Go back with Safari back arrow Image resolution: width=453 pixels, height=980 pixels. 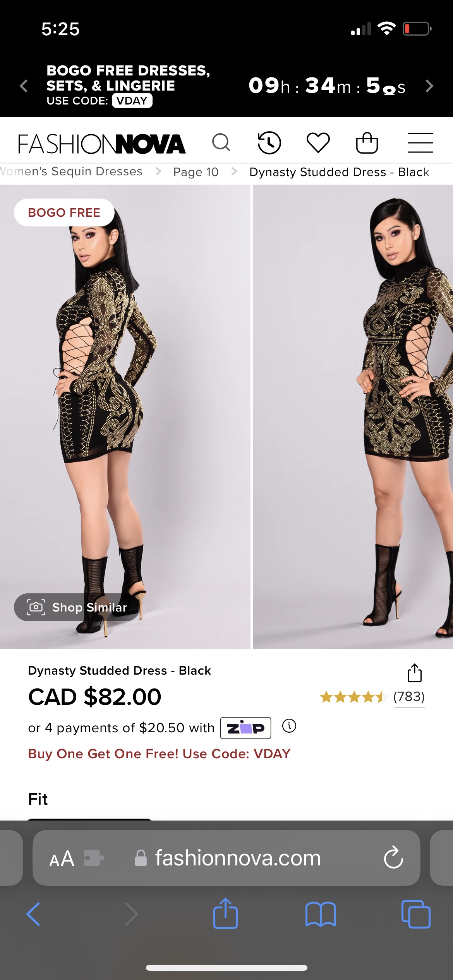point(33,914)
